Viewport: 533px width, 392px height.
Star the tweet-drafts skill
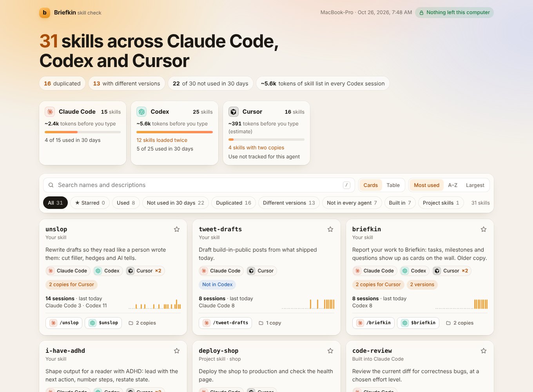330,229
